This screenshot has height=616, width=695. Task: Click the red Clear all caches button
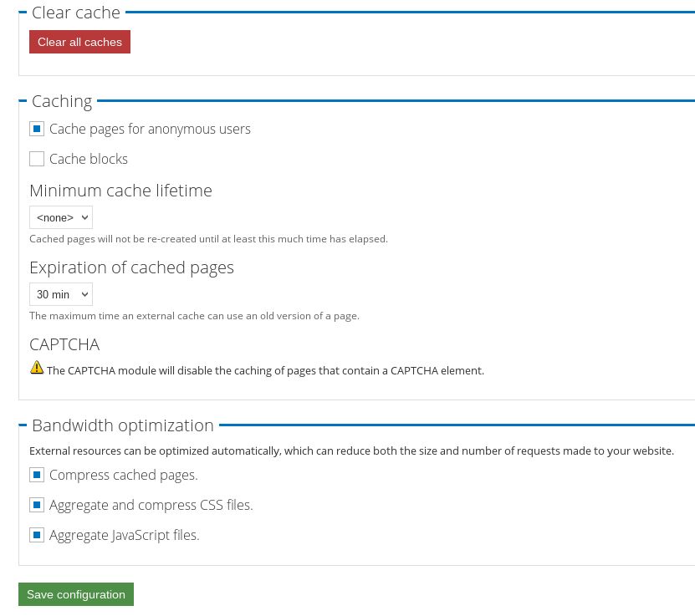79,42
